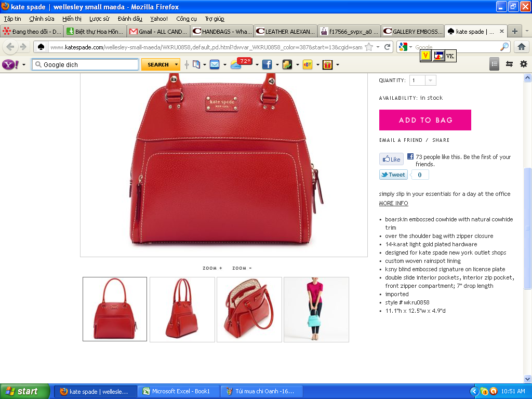The width and height of the screenshot is (532, 399).
Task: Expand the eBay dropdown arrow
Action: pyautogui.click(x=317, y=64)
